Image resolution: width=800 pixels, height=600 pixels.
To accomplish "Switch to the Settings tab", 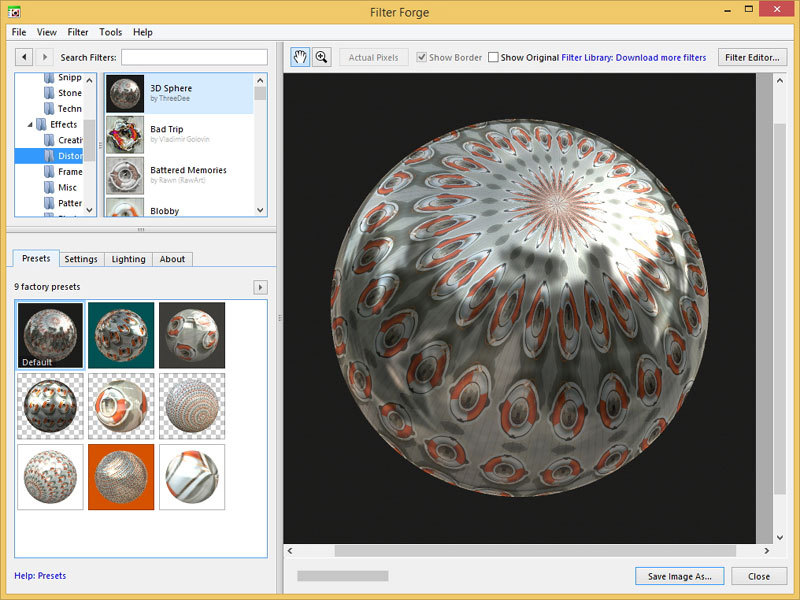I will coord(81,259).
